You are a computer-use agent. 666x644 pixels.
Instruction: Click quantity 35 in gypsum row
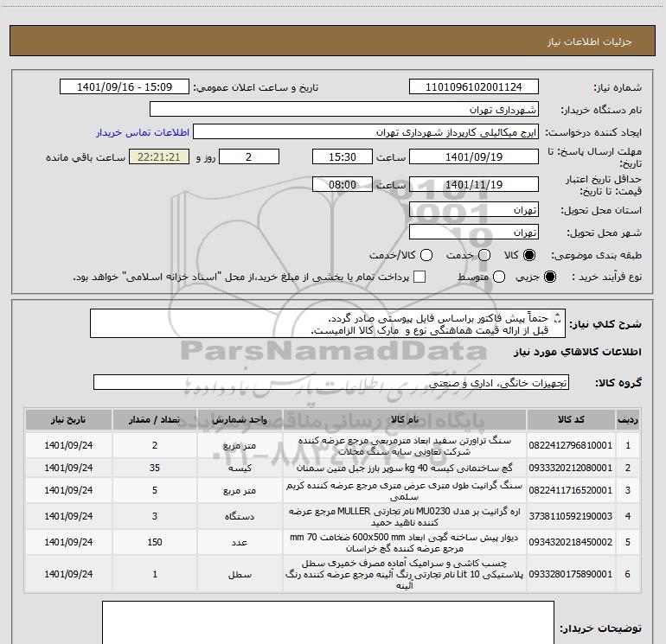coord(155,468)
